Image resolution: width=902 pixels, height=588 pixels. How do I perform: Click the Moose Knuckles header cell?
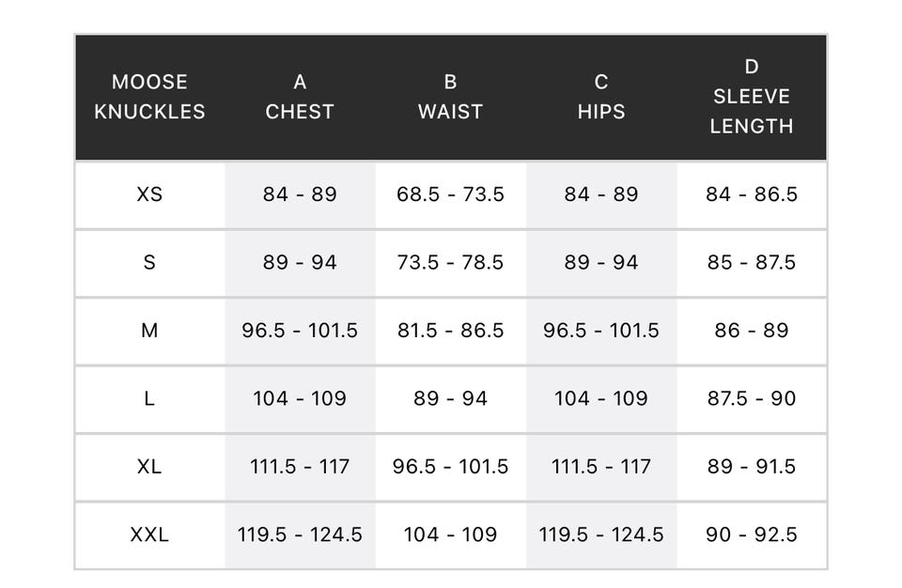click(x=149, y=97)
